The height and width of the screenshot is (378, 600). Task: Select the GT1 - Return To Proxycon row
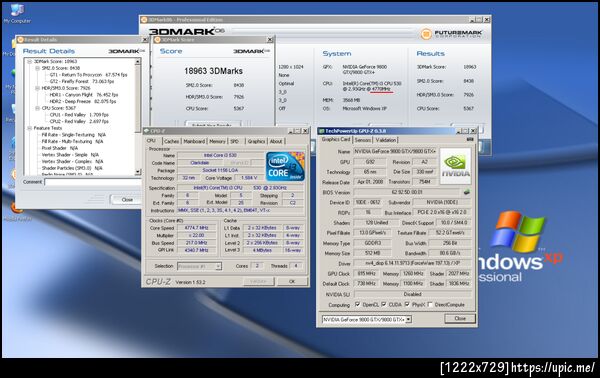[x=88, y=75]
